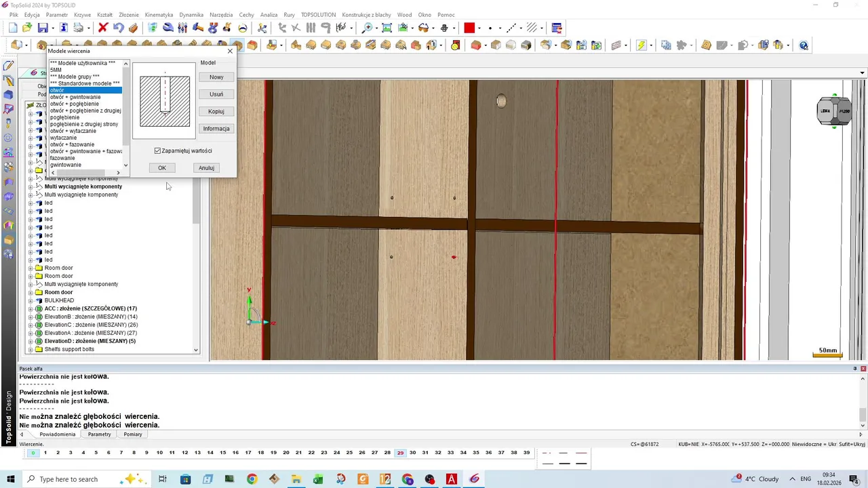Select layer number 0
Viewport: 868px width, 488px height.
33,453
